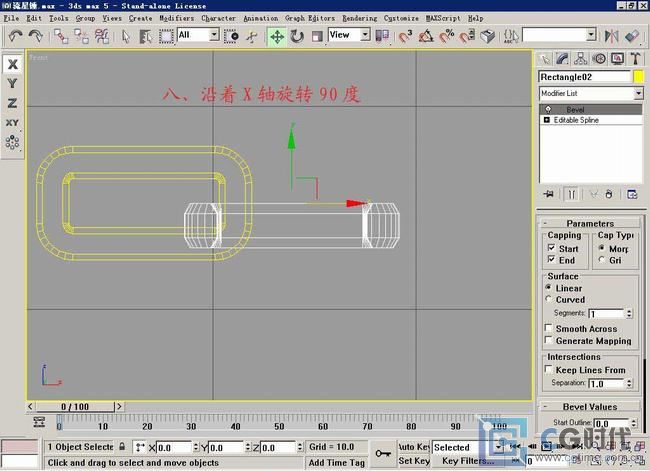The width and height of the screenshot is (650, 471).
Task: Open the Modify command panel tab
Action: pos(562,59)
